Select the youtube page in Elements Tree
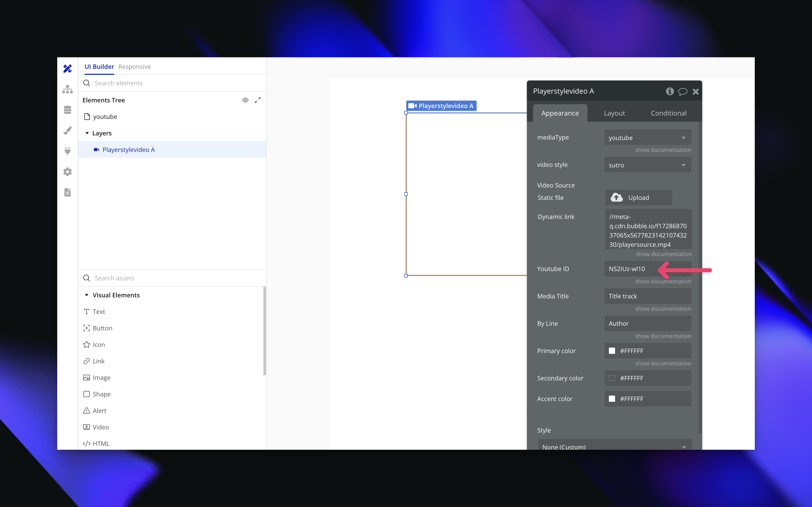The width and height of the screenshot is (812, 507). [172, 117]
